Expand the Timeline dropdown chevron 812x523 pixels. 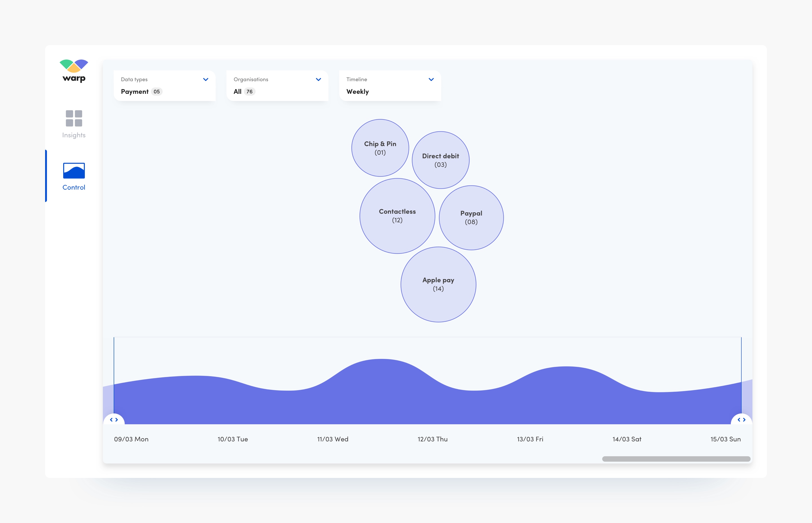pyautogui.click(x=431, y=79)
